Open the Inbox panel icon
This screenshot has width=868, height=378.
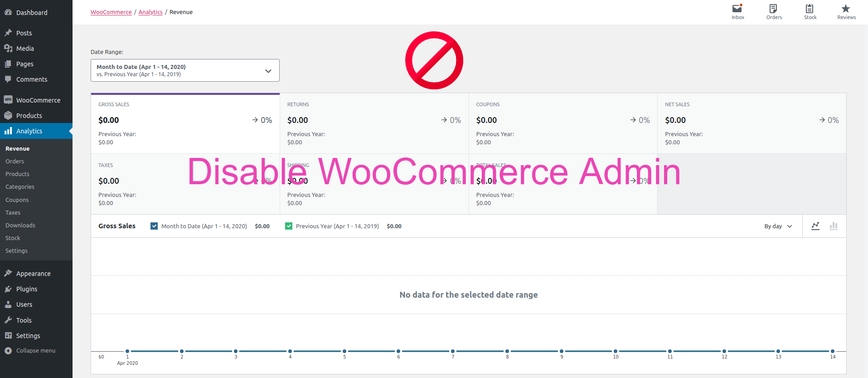point(737,9)
